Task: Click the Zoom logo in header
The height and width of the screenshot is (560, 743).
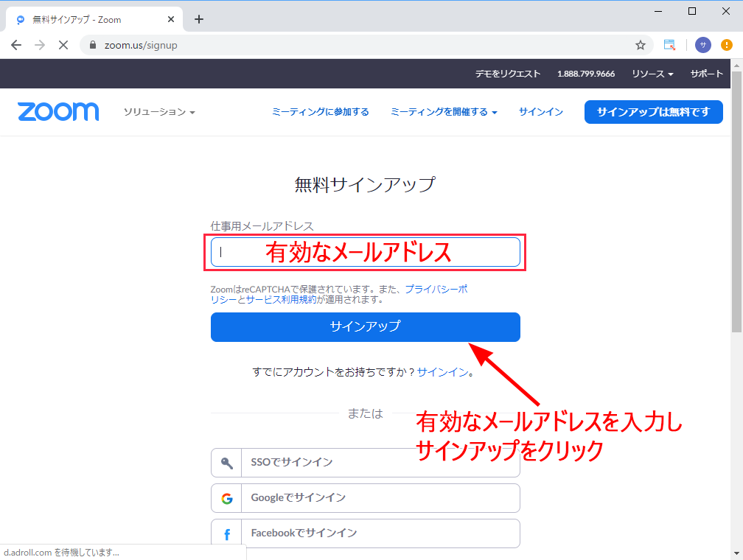Action: click(58, 112)
